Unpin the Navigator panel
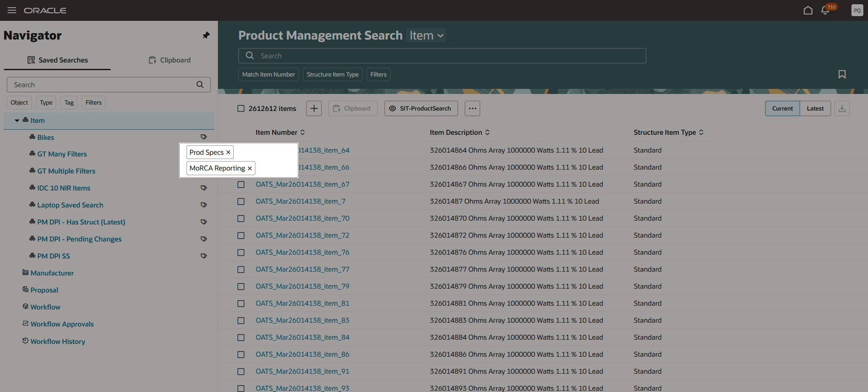 206,35
